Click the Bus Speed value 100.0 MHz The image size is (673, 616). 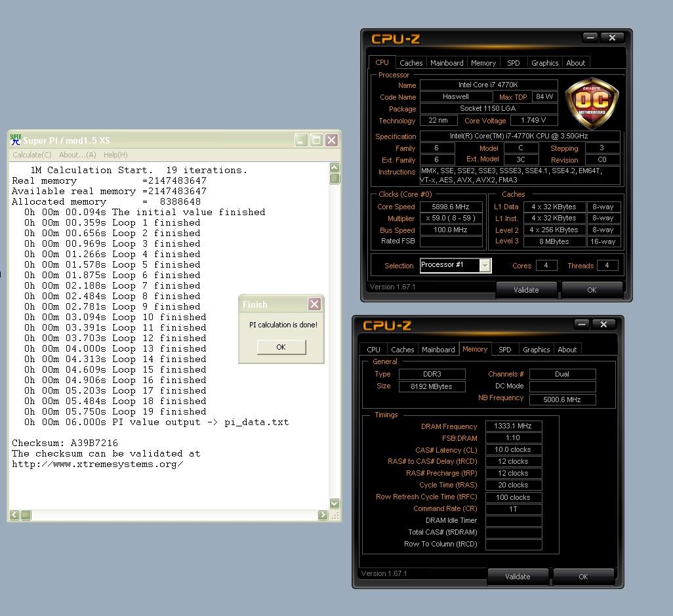pyautogui.click(x=451, y=230)
